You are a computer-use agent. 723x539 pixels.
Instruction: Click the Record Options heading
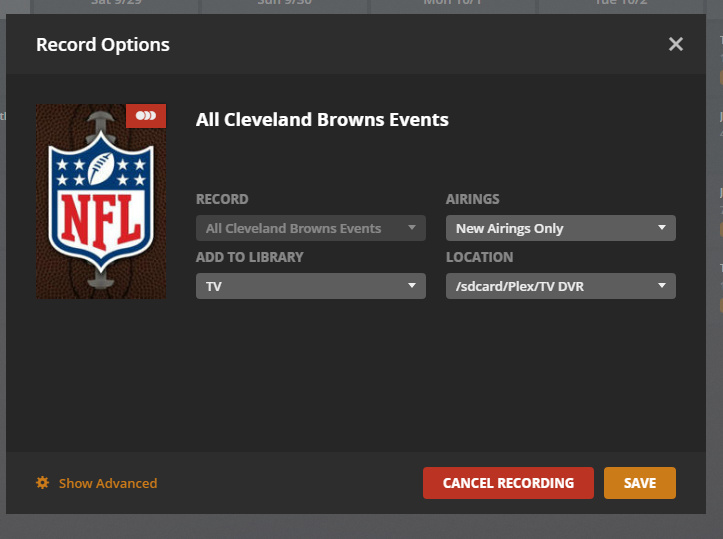[x=103, y=45]
